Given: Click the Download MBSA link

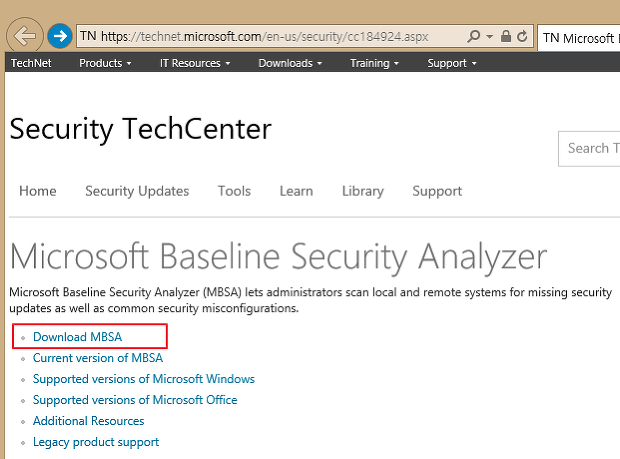Looking at the screenshot, I should [x=78, y=337].
